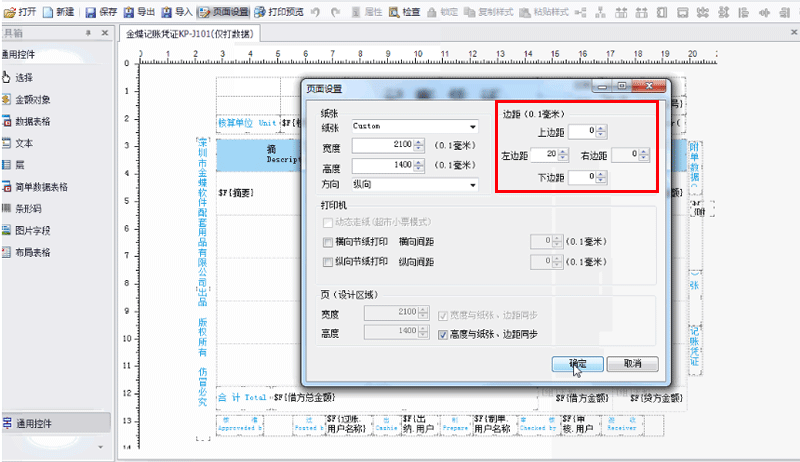Select the 层 layer control
The image size is (800, 462).
pyautogui.click(x=13, y=165)
